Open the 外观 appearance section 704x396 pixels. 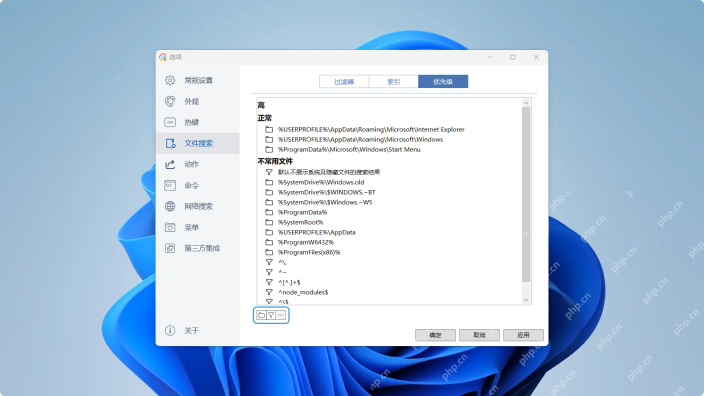click(198, 101)
